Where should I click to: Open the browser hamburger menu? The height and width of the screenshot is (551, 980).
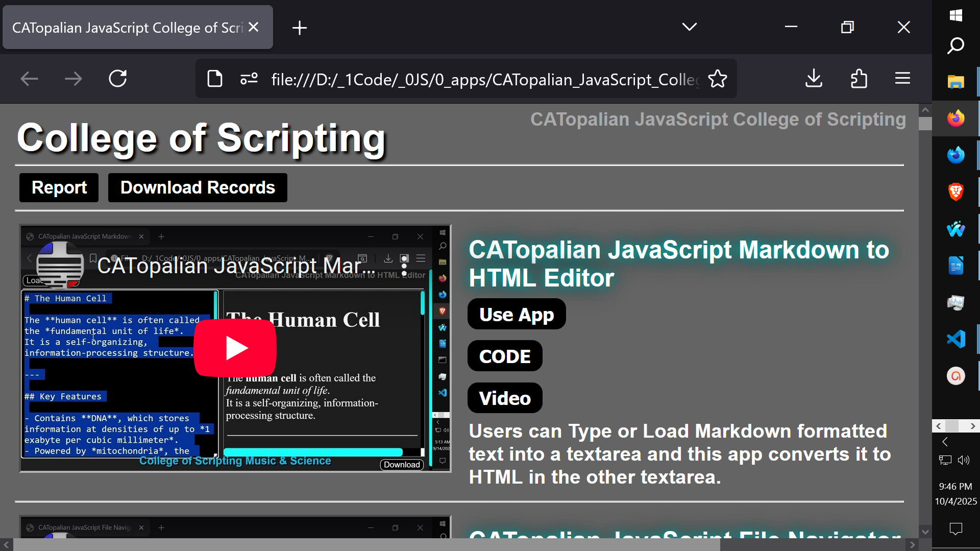point(902,78)
